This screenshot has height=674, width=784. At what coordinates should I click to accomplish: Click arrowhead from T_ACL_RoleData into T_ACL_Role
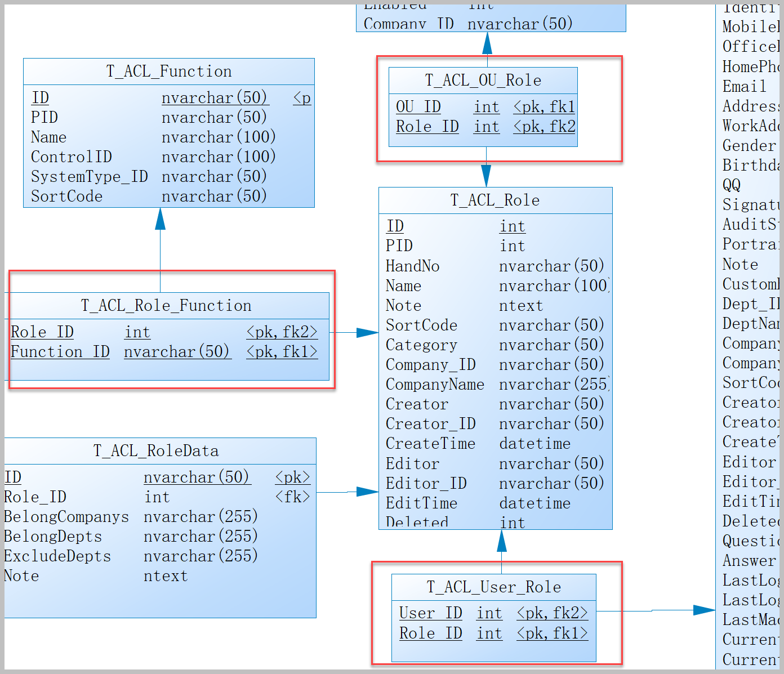click(367, 492)
